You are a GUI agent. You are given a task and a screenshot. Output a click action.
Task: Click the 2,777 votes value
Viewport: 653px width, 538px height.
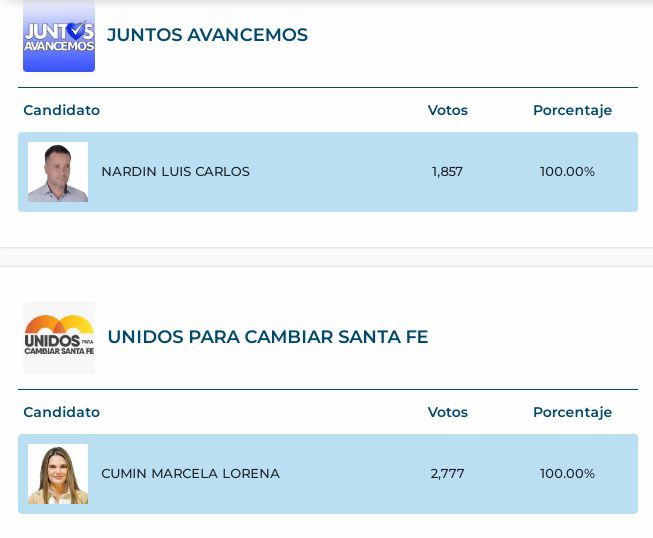point(447,473)
